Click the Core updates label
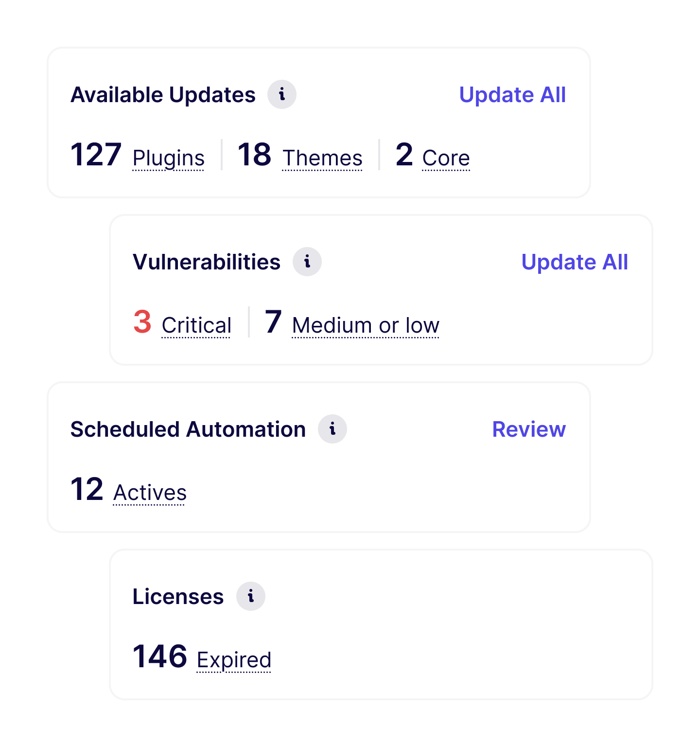This screenshot has width=700, height=747. (x=446, y=159)
